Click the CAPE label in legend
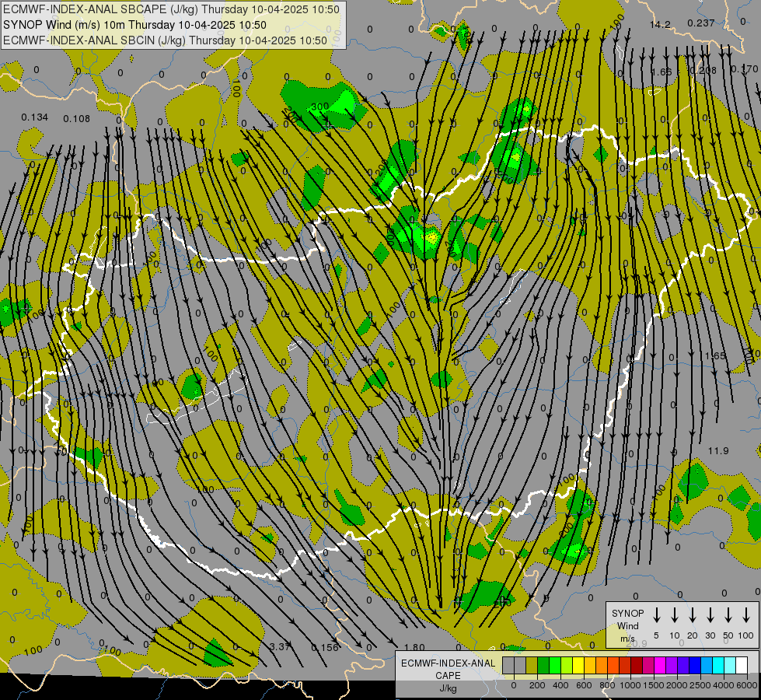 (x=448, y=676)
